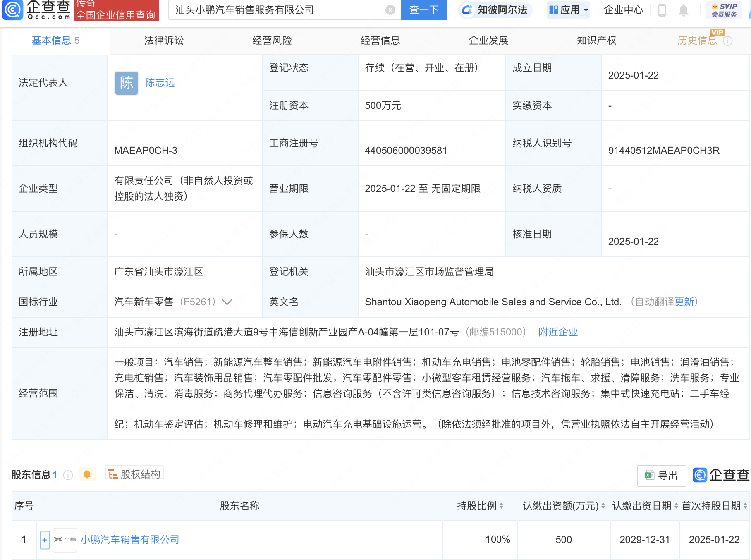Image resolution: width=751 pixels, height=560 pixels.
Task: Open the 知识产权 tab
Action: 596,41
